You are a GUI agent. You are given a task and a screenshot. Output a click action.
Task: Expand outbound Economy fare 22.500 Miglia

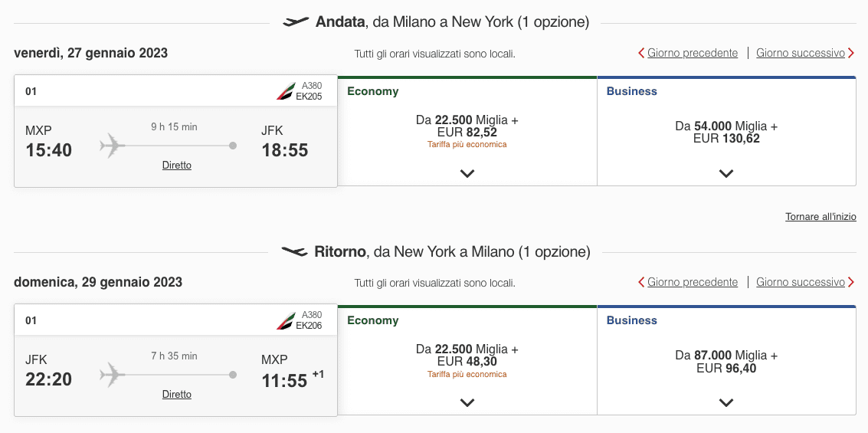467,173
